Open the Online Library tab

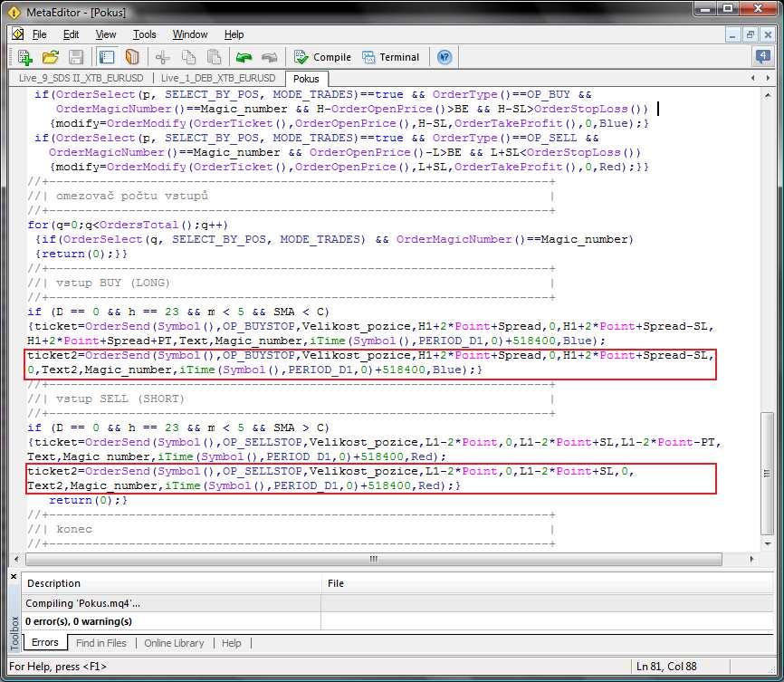coord(174,643)
